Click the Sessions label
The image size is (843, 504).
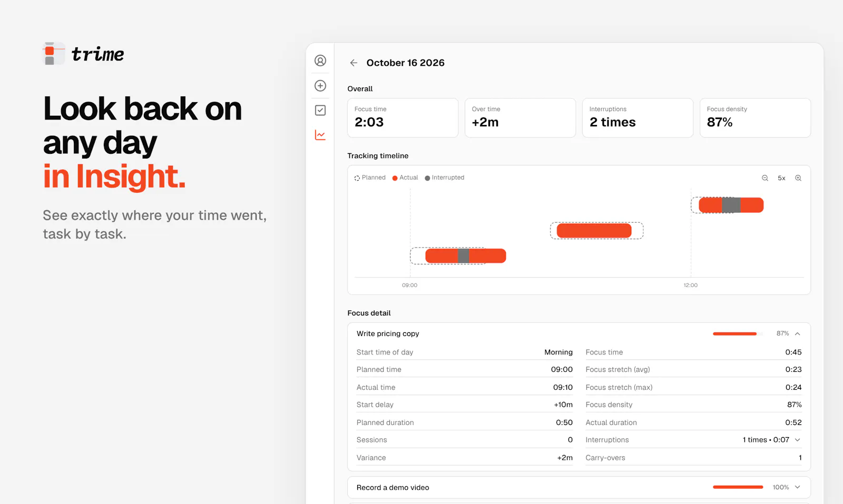click(371, 440)
